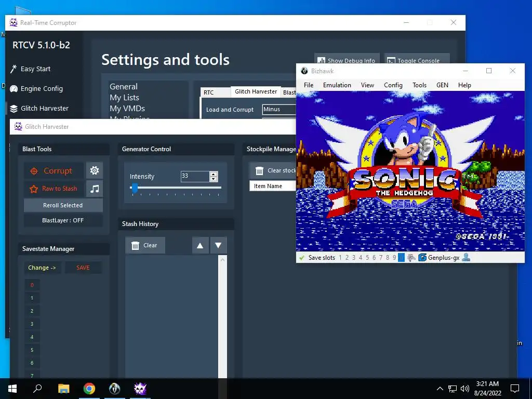Select savestate slot 1

32,298
